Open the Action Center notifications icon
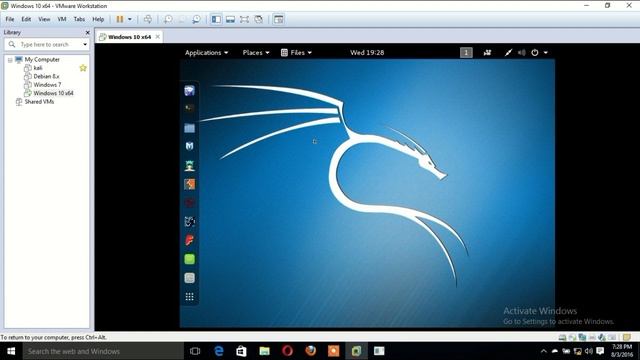 (x=600, y=351)
